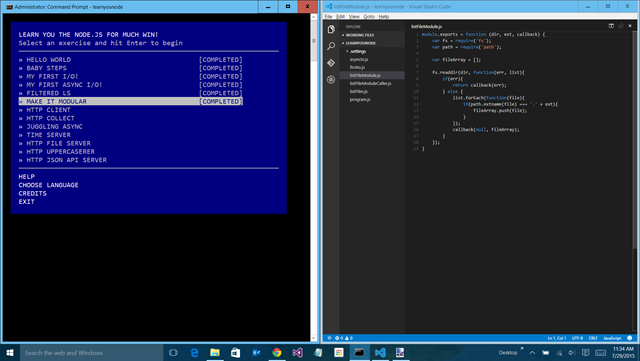The width and height of the screenshot is (640, 361).
Task: Click the Split Editor icon in VS Code
Action: (x=611, y=26)
